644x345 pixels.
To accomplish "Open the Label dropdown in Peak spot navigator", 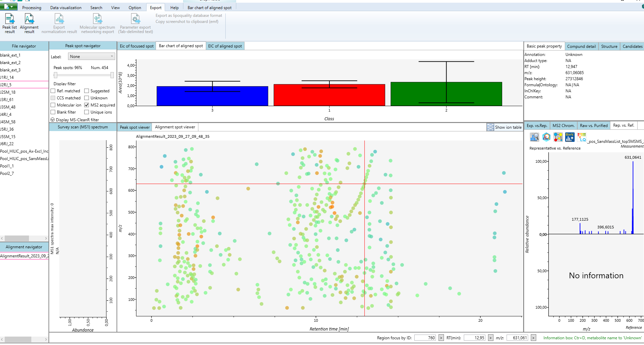I will pyautogui.click(x=91, y=56).
